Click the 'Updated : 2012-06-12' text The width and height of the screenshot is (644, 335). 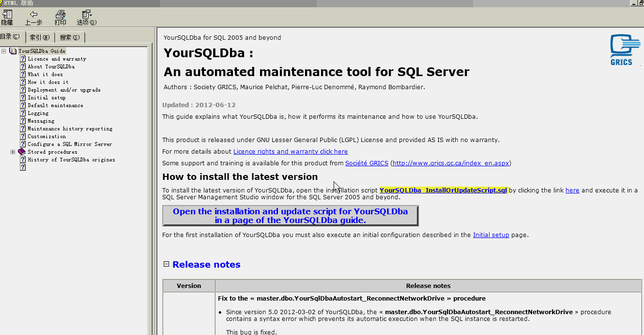[x=199, y=105]
